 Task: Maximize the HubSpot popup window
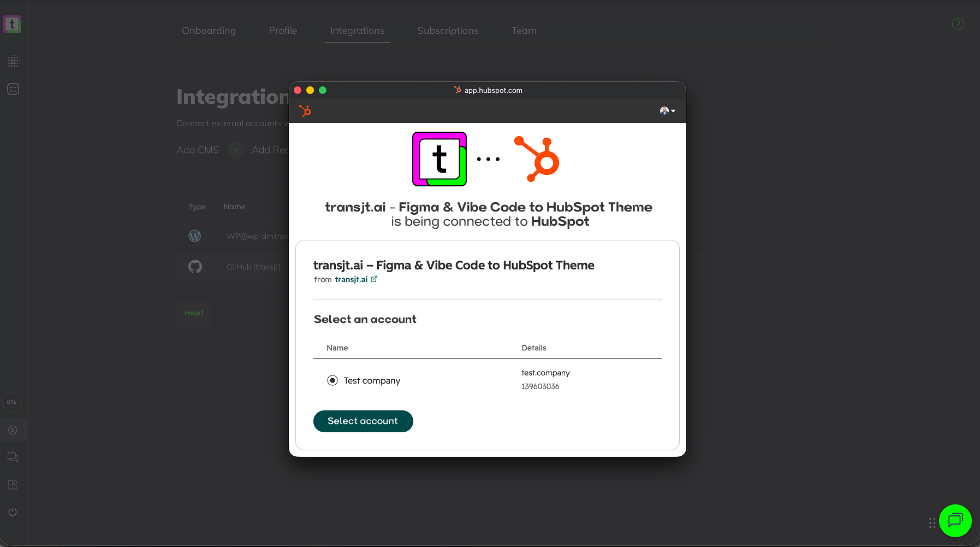coord(323,90)
